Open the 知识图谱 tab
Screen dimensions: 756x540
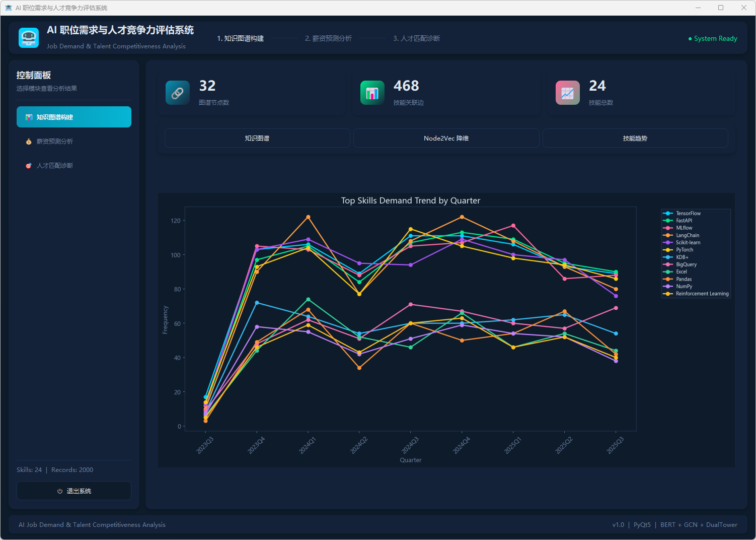[x=257, y=138]
